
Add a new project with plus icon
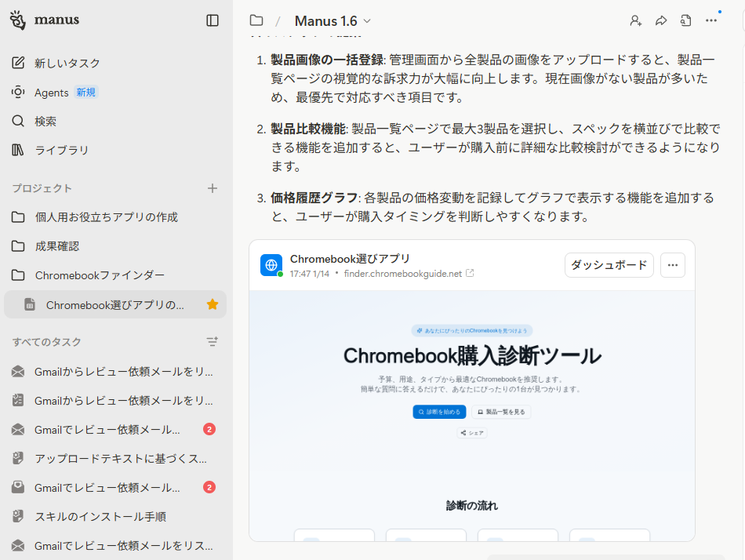tap(212, 188)
